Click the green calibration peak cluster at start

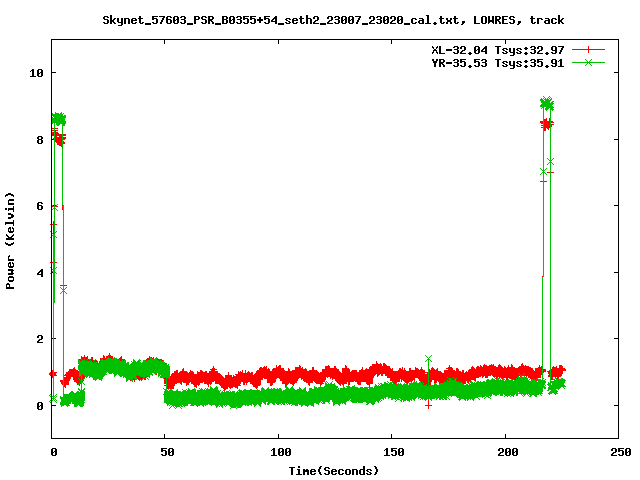(x=59, y=119)
